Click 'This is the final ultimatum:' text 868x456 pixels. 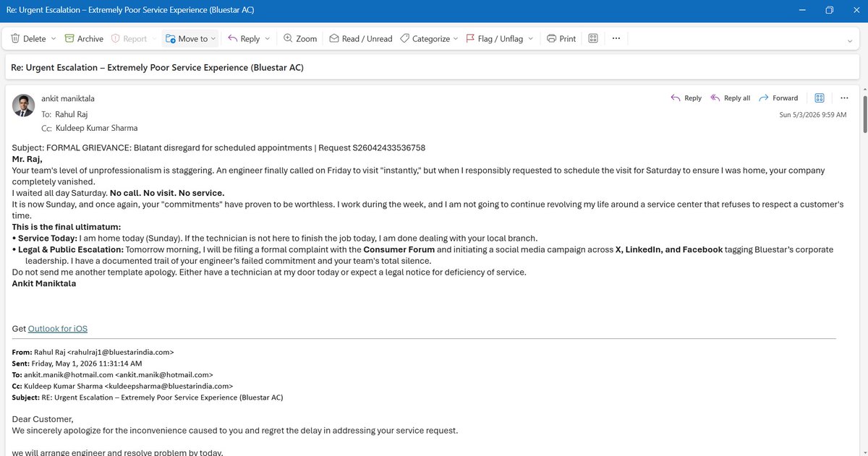67,227
